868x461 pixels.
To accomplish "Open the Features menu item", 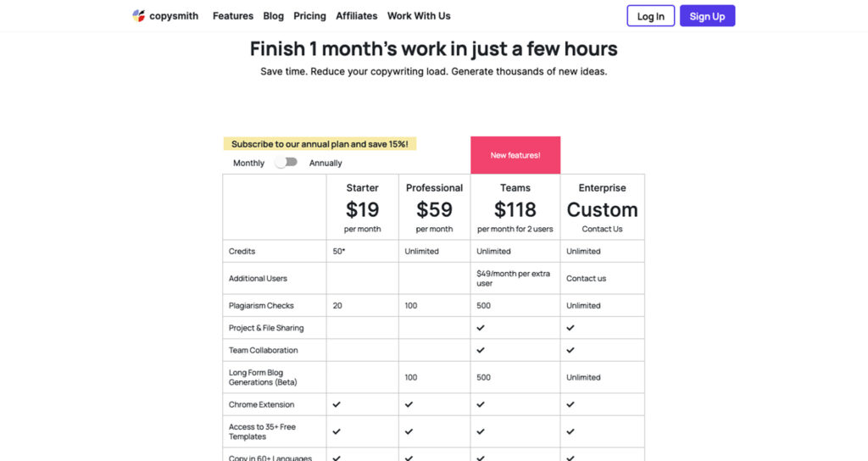I will pyautogui.click(x=233, y=16).
